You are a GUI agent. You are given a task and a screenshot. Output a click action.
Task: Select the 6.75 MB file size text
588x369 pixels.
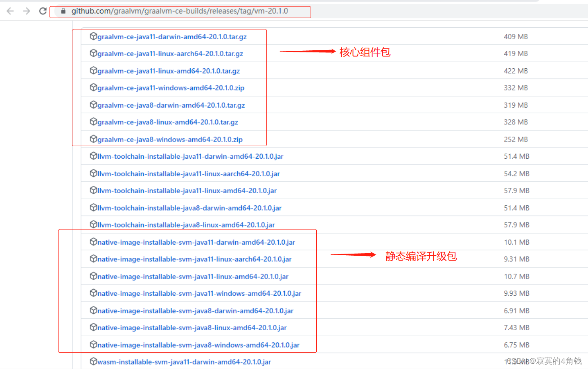[x=516, y=345]
